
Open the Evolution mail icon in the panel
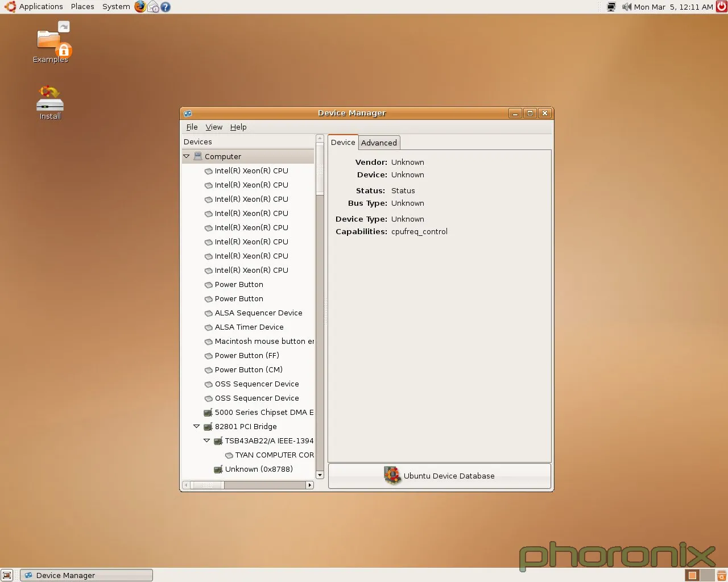(153, 7)
